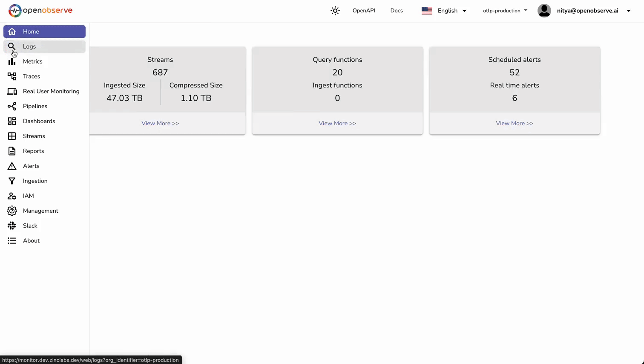Click the OpenObserve logo
This screenshot has height=364, width=644.
[40, 10]
